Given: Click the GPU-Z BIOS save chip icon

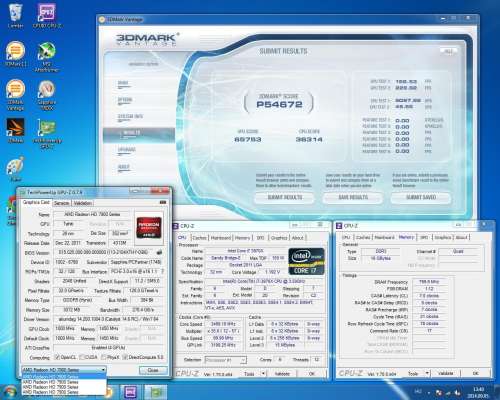Looking at the screenshot, I should coord(160,252).
